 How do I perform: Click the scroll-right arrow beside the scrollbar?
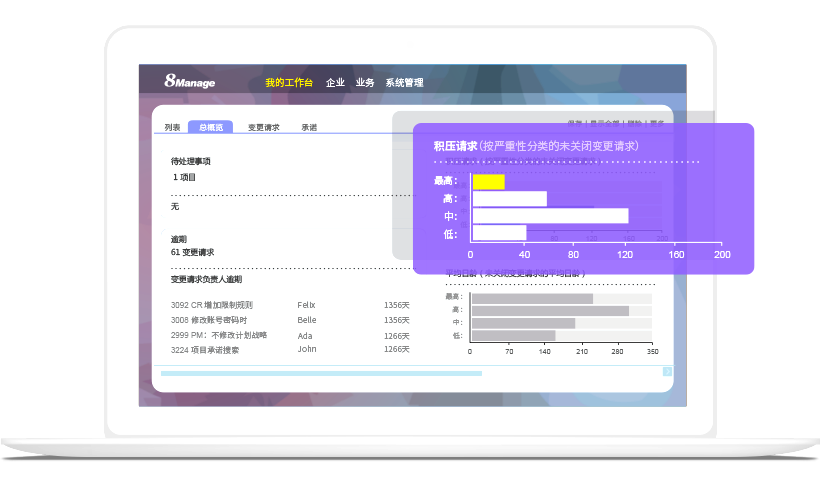click(x=667, y=372)
